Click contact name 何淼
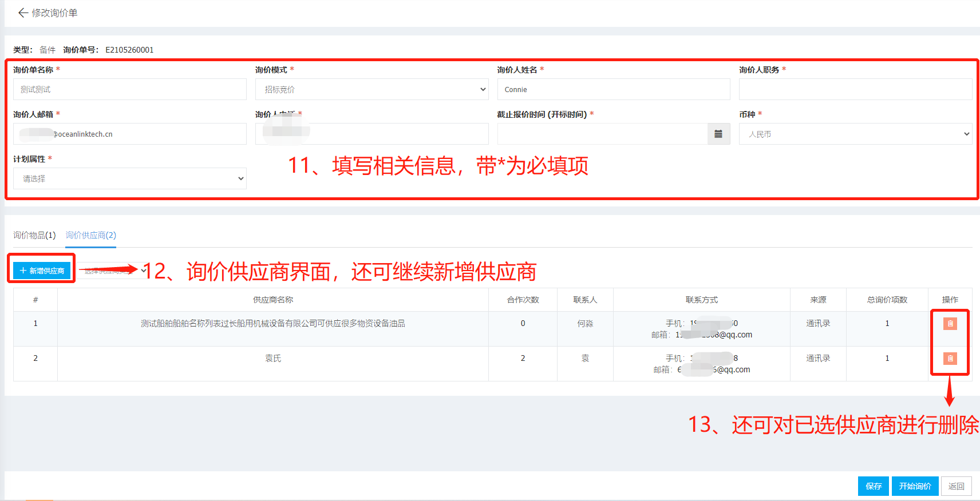The height and width of the screenshot is (501, 980). point(585,324)
